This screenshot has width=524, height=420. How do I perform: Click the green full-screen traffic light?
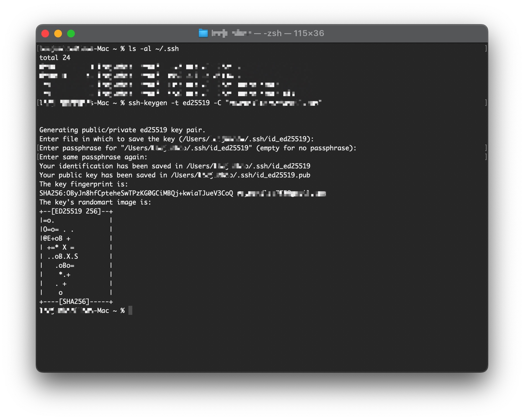(x=72, y=33)
